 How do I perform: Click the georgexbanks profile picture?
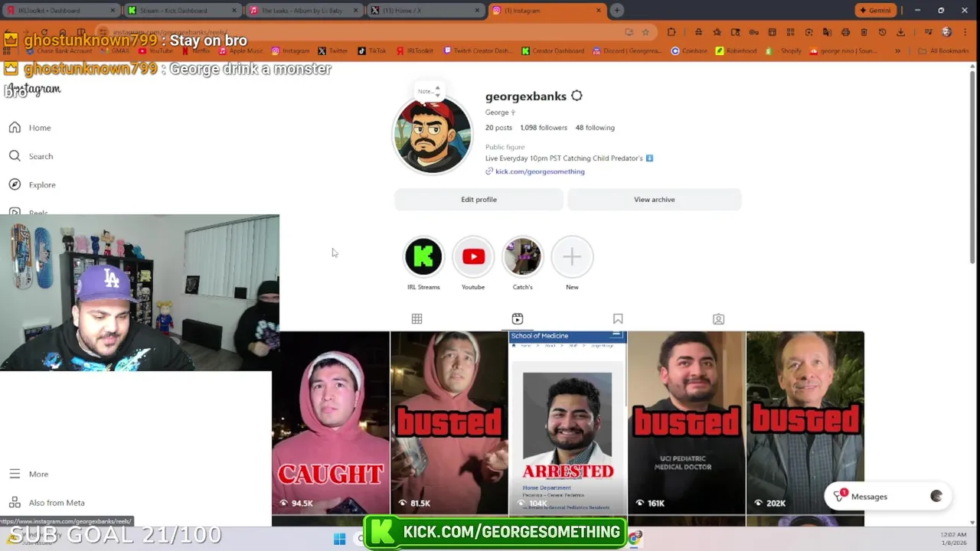(433, 135)
